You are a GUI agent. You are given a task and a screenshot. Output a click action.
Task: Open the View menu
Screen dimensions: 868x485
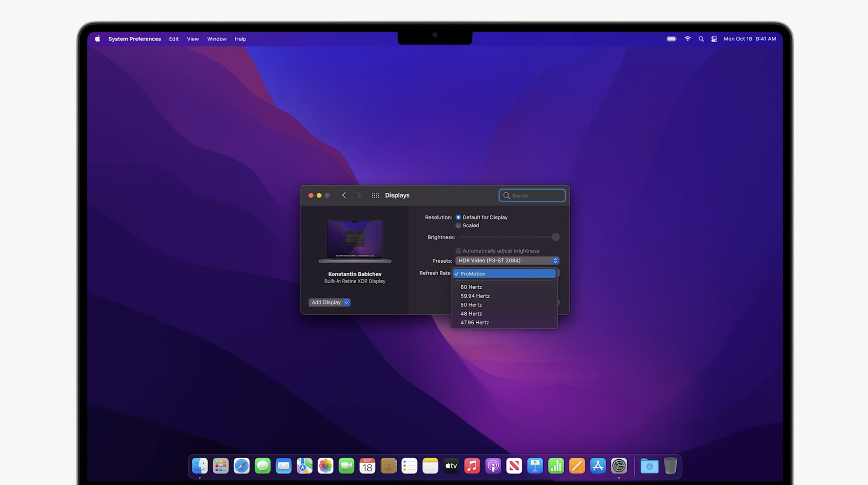(x=193, y=39)
